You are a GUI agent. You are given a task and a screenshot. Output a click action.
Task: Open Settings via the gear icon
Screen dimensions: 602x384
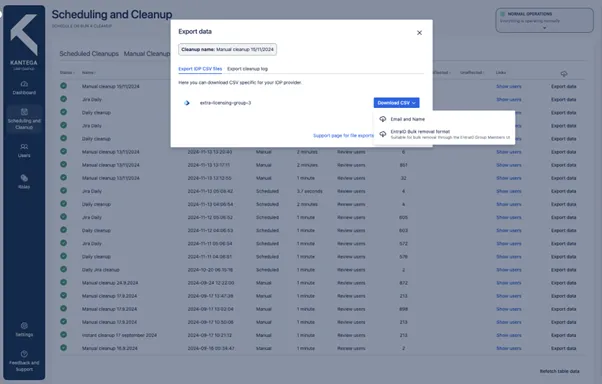click(24, 326)
